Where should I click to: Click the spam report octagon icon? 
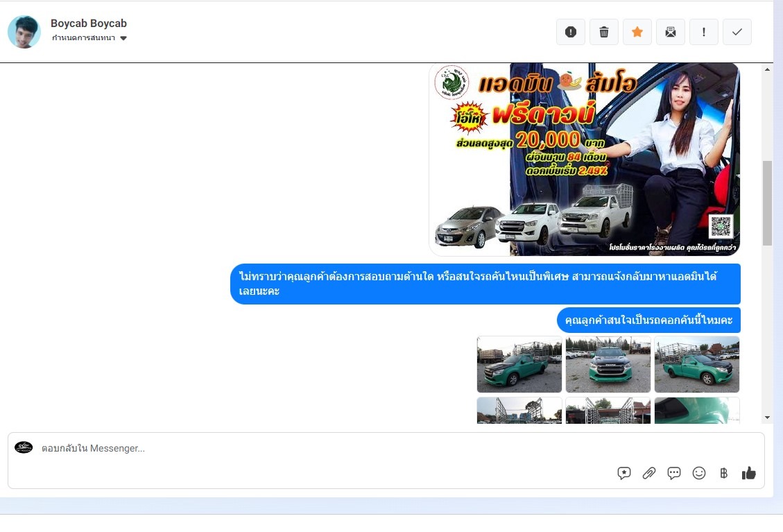(571, 32)
